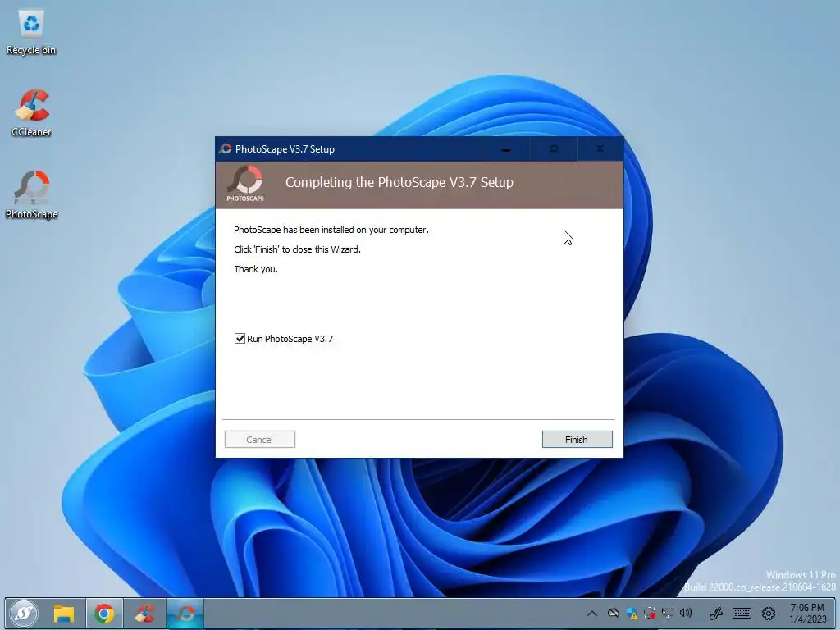840x630 pixels.
Task: Click the 'Thank you.' text line
Action: (256, 269)
